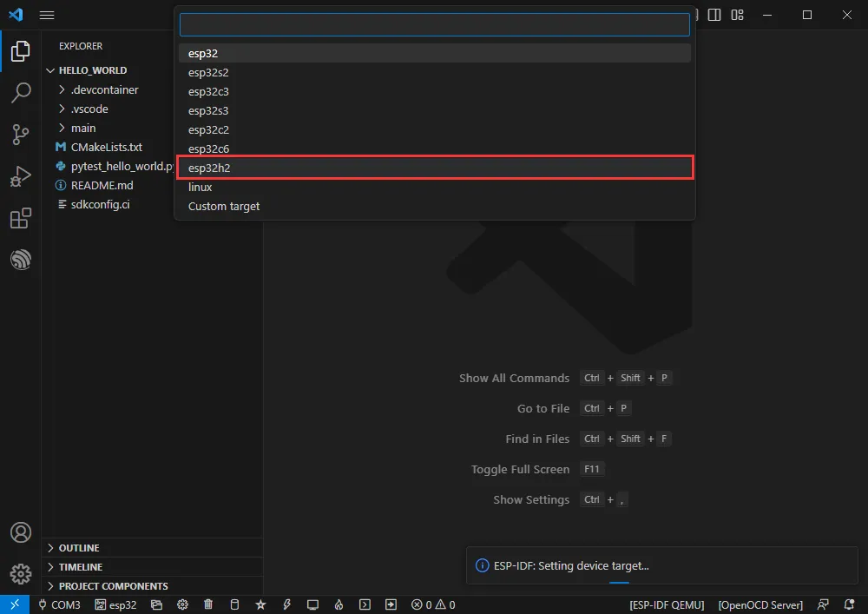Expand the PROJECT COMPONENTS section

click(113, 586)
